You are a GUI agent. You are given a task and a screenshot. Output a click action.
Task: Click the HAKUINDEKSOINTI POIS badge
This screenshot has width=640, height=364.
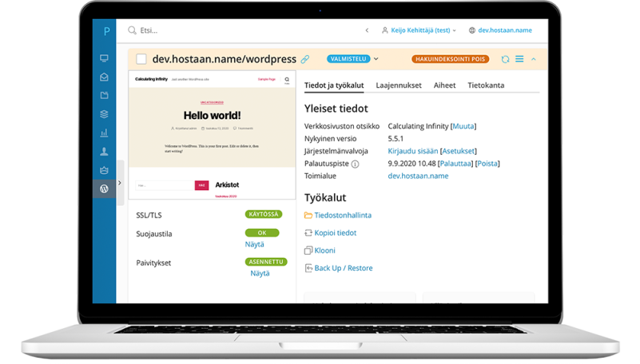tap(450, 59)
